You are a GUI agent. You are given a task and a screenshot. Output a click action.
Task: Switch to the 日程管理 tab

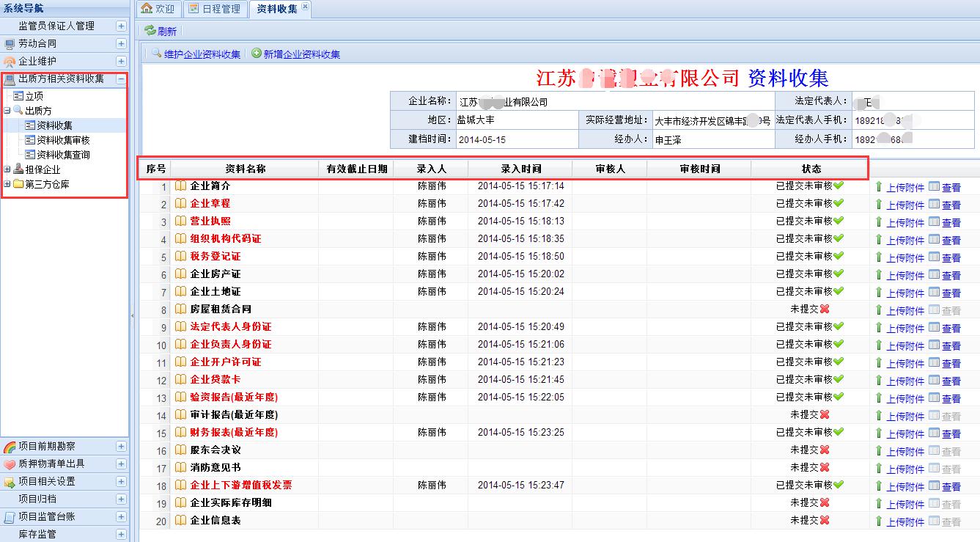coord(214,9)
